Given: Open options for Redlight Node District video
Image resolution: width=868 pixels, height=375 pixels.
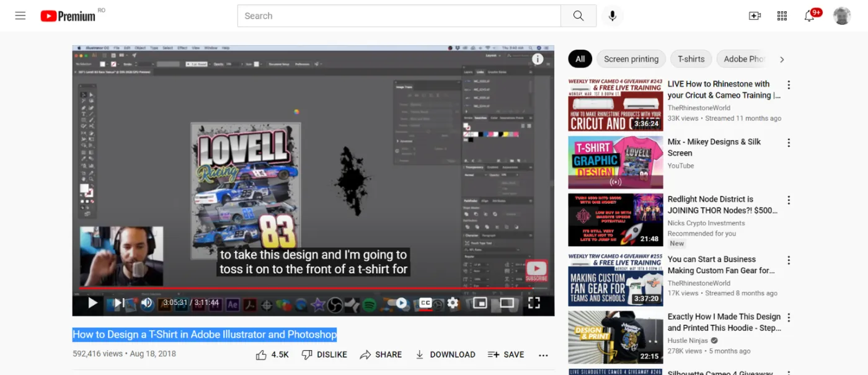Looking at the screenshot, I should 789,200.
